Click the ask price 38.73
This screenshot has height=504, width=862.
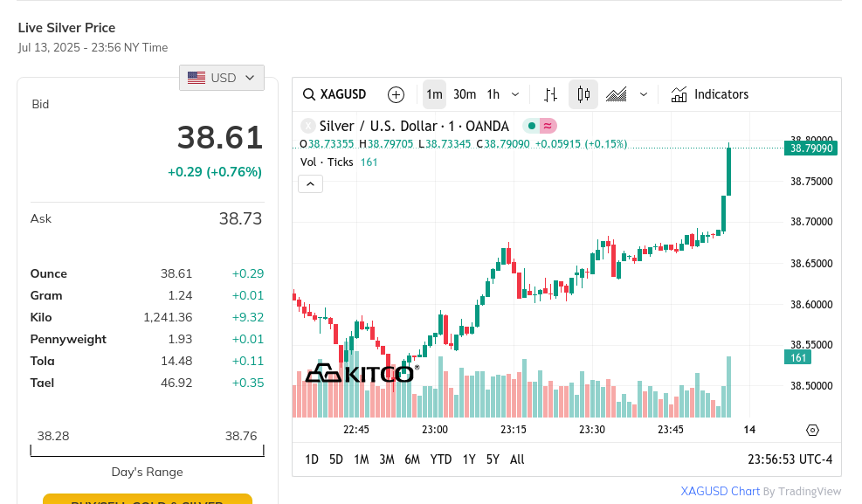coord(240,218)
